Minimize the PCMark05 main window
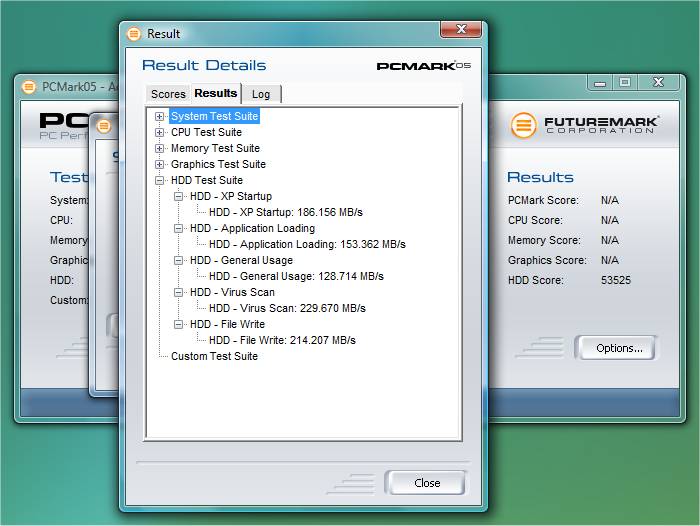 coord(600,83)
